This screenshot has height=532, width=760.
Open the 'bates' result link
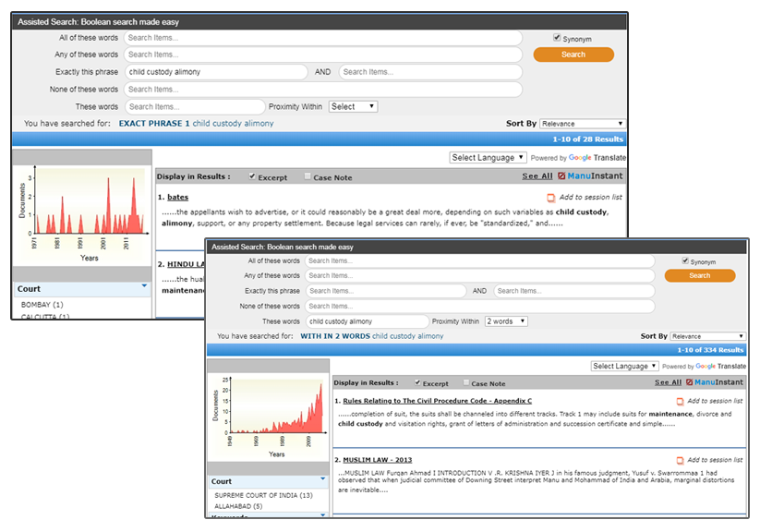point(177,198)
